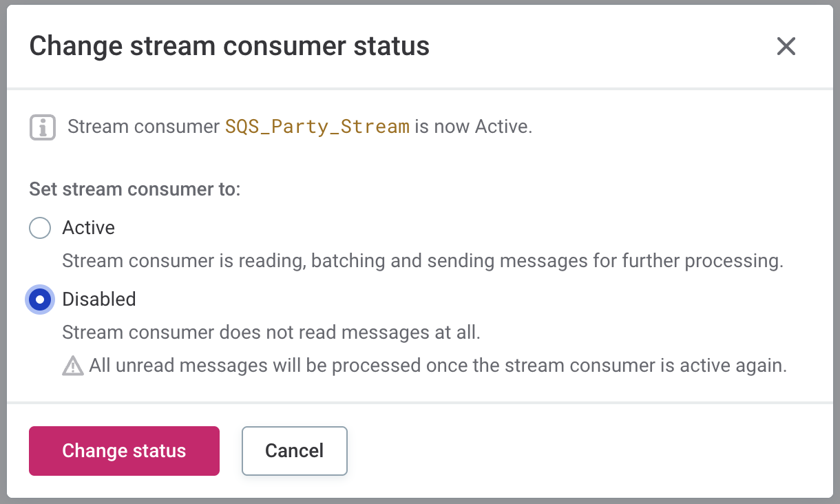Enable the Active status option
The image size is (840, 504).
click(x=39, y=228)
